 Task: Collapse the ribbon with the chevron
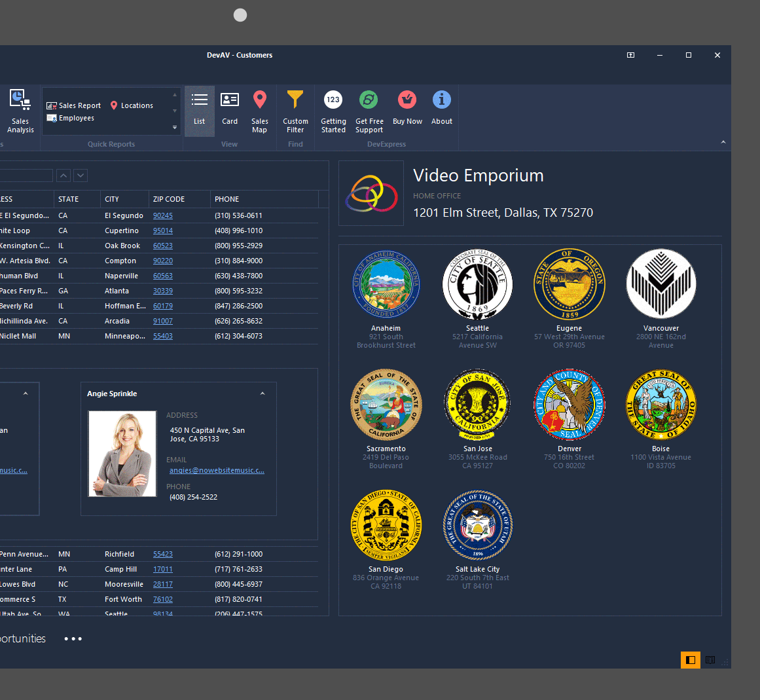[x=723, y=142]
